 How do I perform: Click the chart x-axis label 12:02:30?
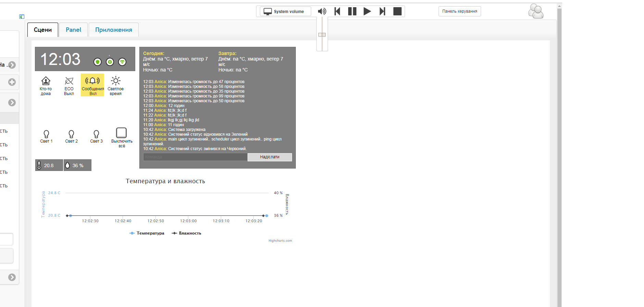(x=90, y=221)
